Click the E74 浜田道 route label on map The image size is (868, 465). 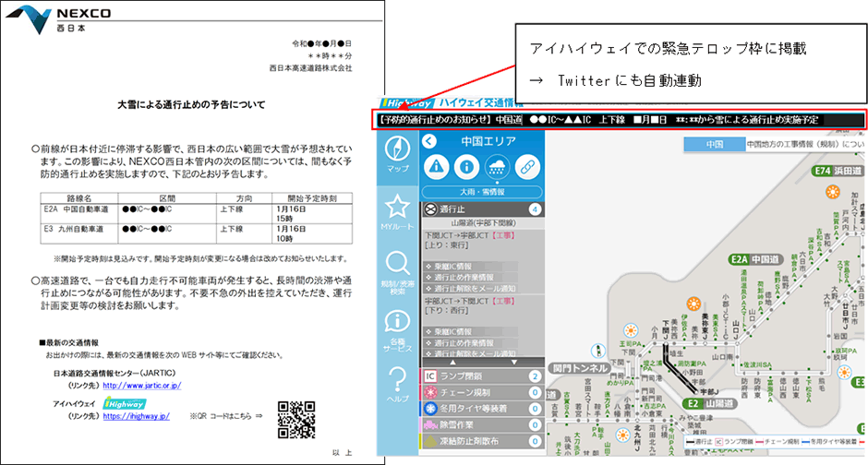tap(838, 171)
